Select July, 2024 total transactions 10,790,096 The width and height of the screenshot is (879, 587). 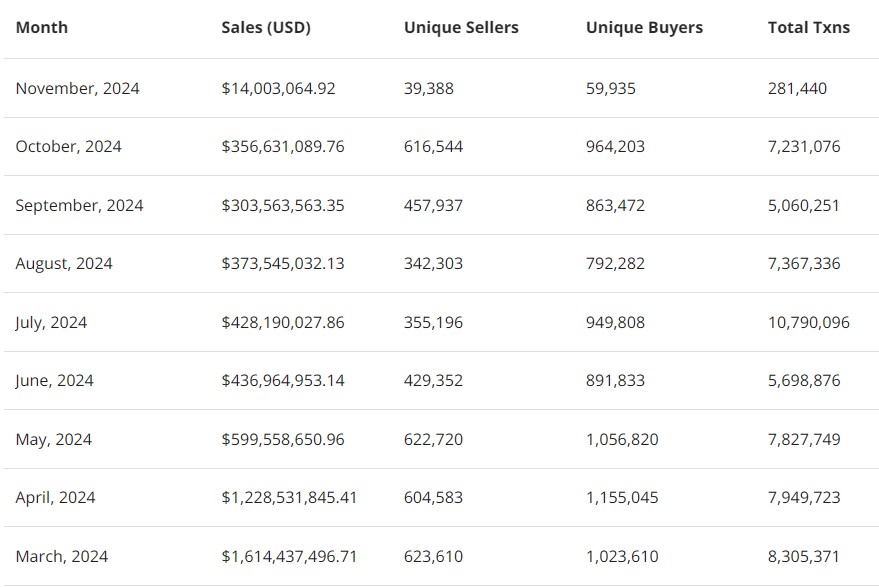click(808, 322)
